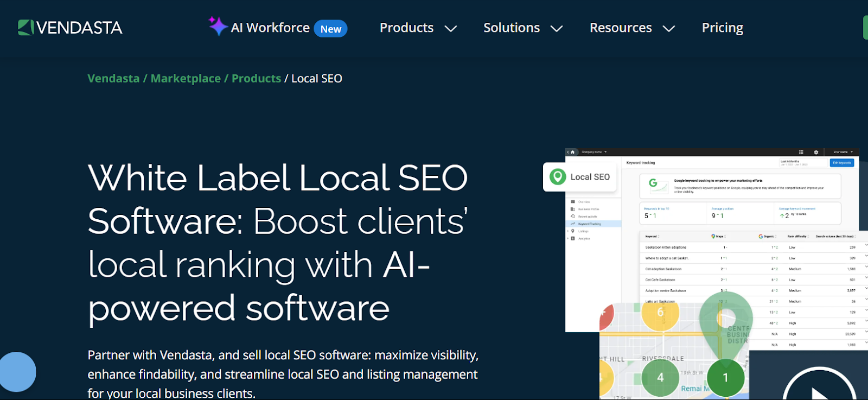Viewport: 868px width, 400px height.
Task: Expand the Listings sidebar arrow
Action: (x=568, y=231)
